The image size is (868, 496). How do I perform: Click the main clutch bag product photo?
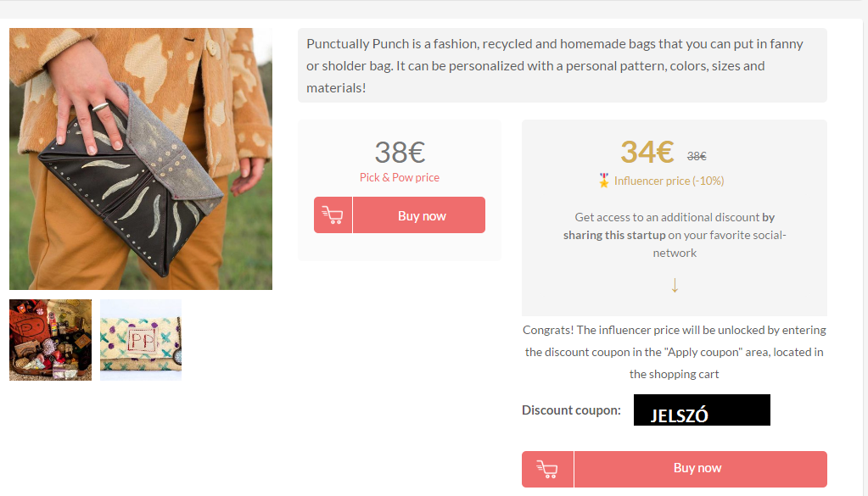pyautogui.click(x=141, y=159)
